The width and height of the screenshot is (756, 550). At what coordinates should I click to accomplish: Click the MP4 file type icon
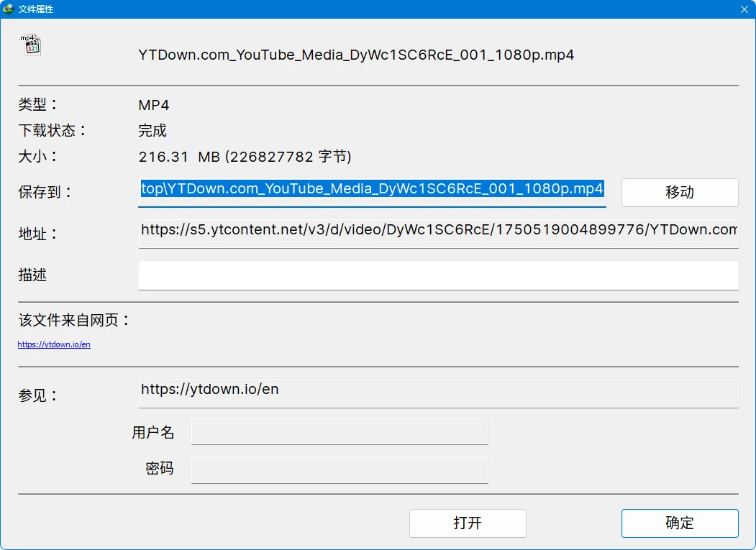(30, 45)
